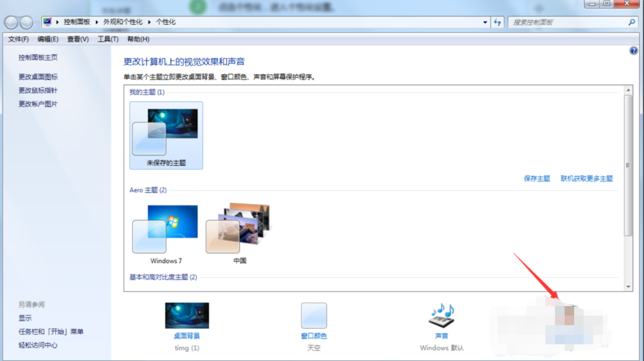Screen dimensions: 644x361
Task: Click the 天空 window color swatch
Action: click(313, 315)
